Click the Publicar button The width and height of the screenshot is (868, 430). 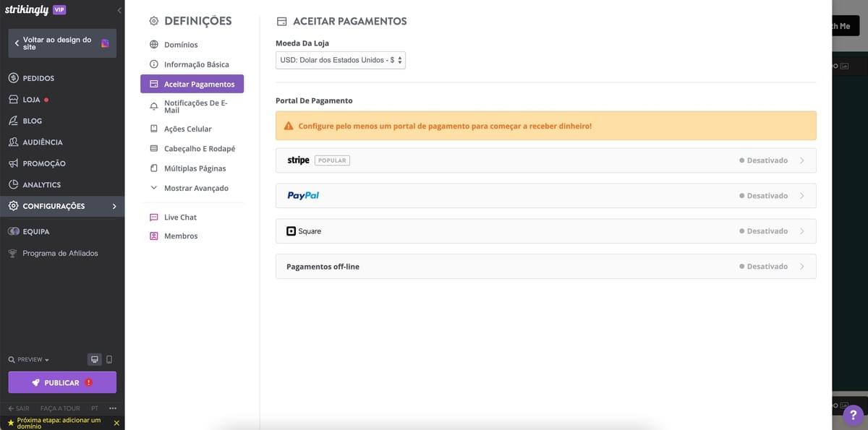[x=61, y=382]
